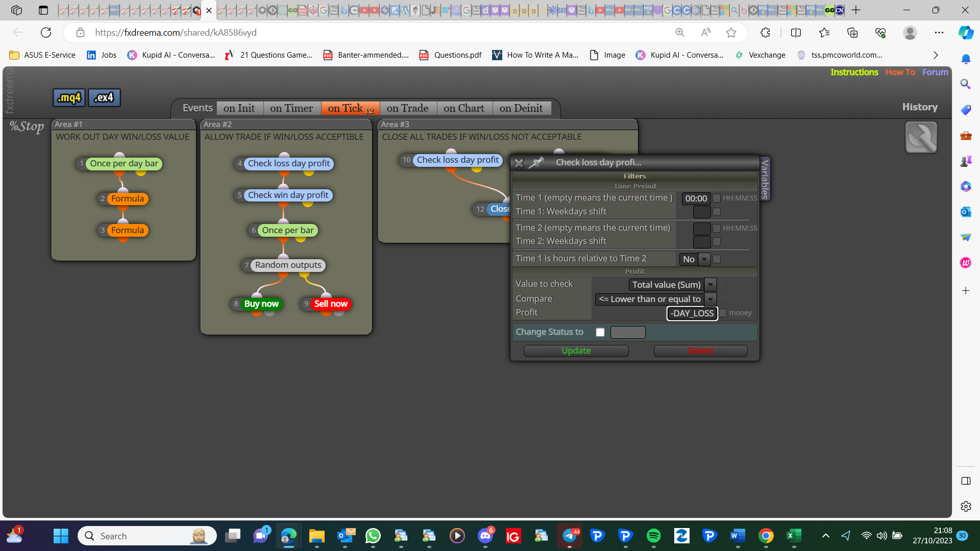The width and height of the screenshot is (980, 551).
Task: Close the Check loss day profit dialog
Action: pos(519,163)
